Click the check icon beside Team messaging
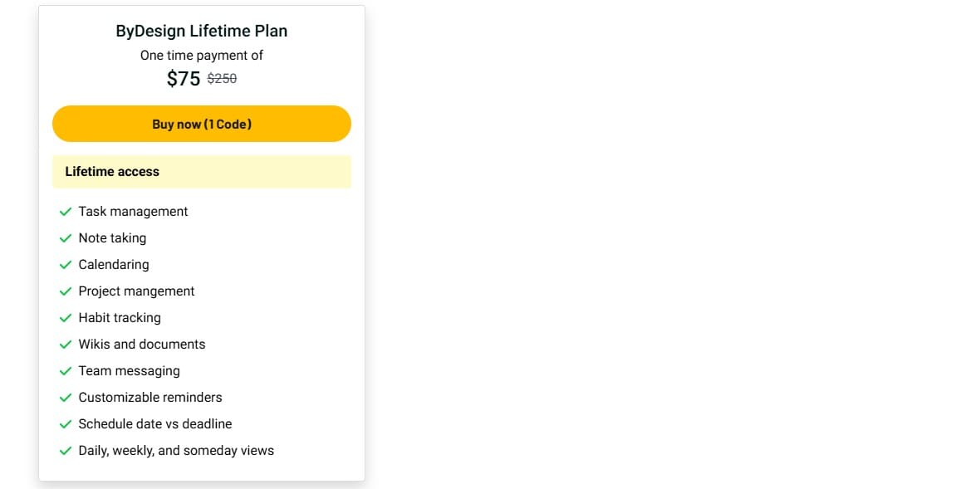980x489 pixels. point(66,371)
